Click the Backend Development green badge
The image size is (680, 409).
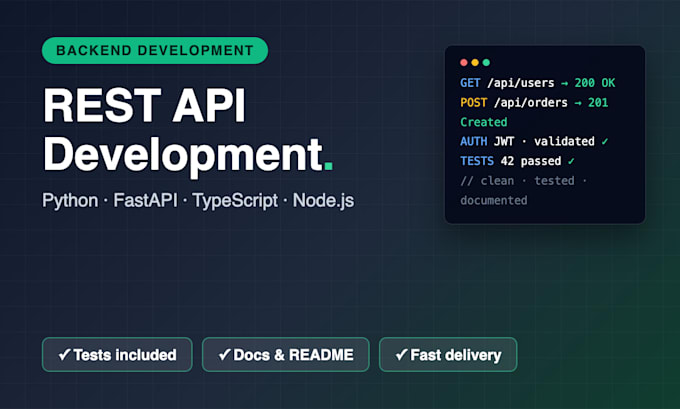click(x=155, y=50)
